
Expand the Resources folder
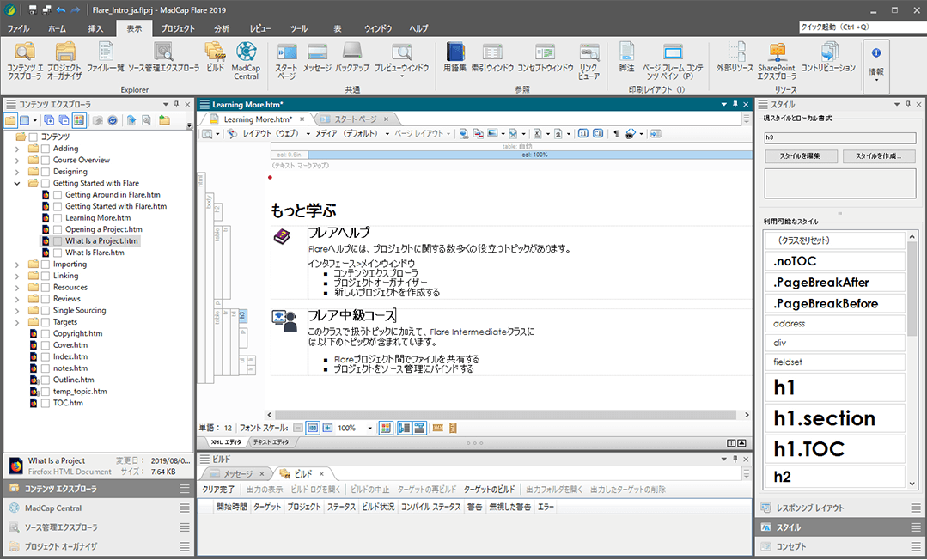(x=17, y=288)
